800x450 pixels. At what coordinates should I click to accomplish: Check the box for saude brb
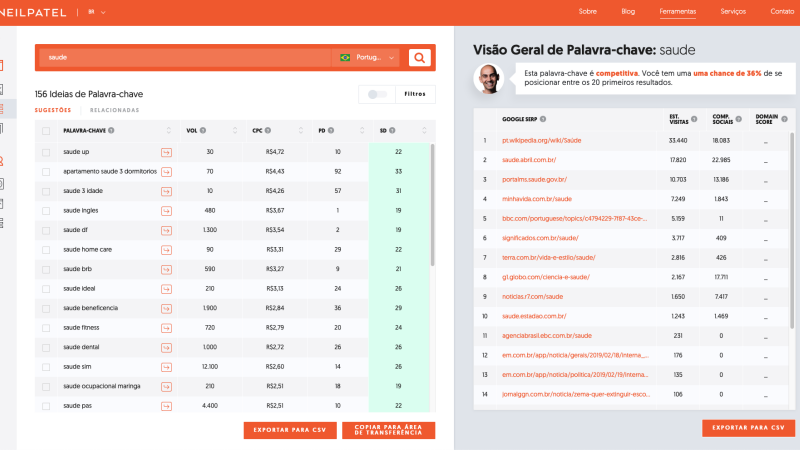[46, 269]
